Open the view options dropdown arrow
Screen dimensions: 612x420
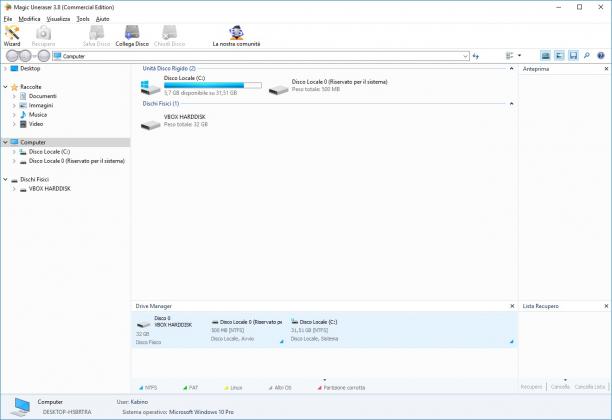(519, 56)
